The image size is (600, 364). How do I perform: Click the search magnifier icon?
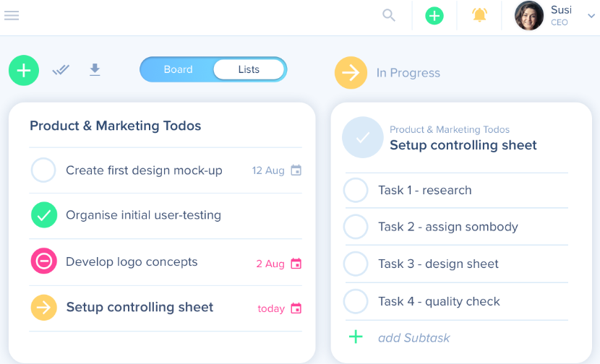(x=389, y=15)
